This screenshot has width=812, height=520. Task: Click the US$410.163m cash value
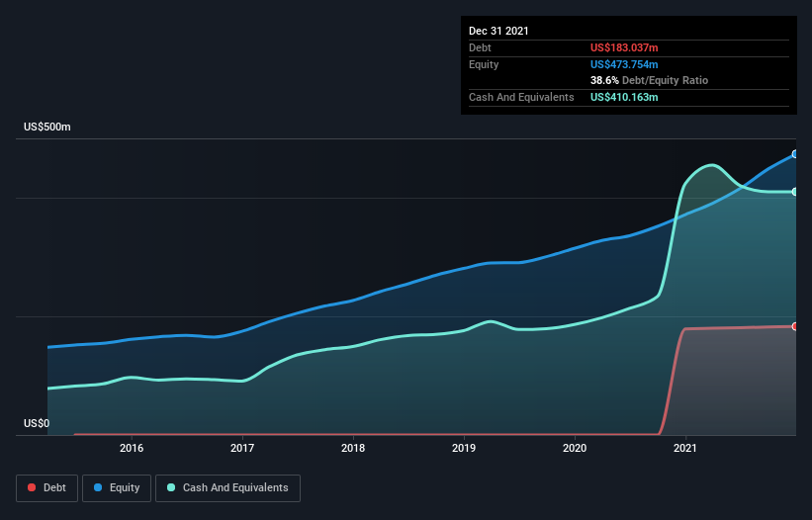click(x=624, y=97)
